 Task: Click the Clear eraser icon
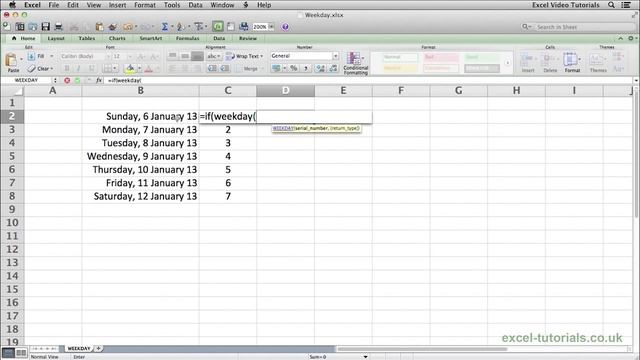coord(31,69)
